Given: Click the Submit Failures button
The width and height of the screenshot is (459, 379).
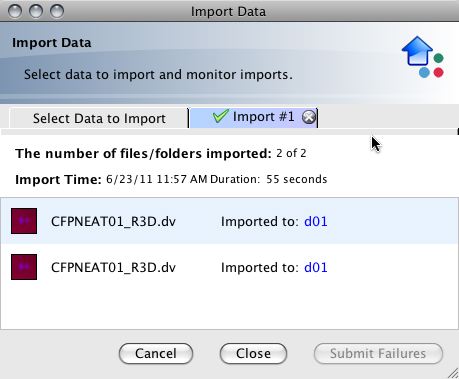Looking at the screenshot, I should 378,353.
